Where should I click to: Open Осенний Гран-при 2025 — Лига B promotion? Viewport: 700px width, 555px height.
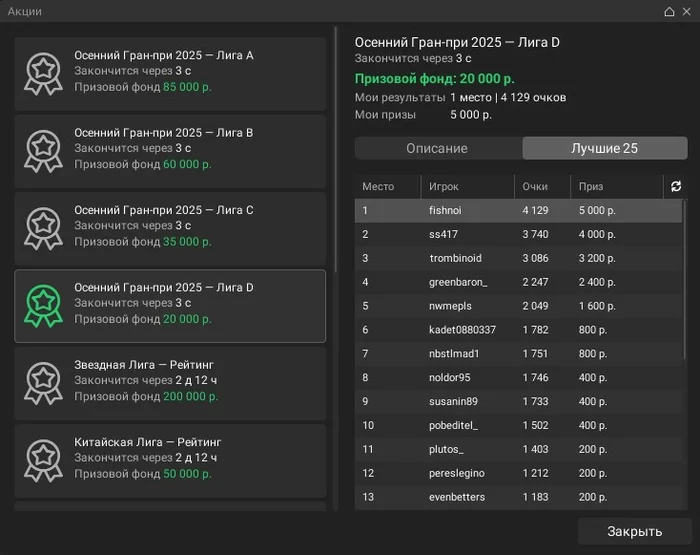click(170, 151)
